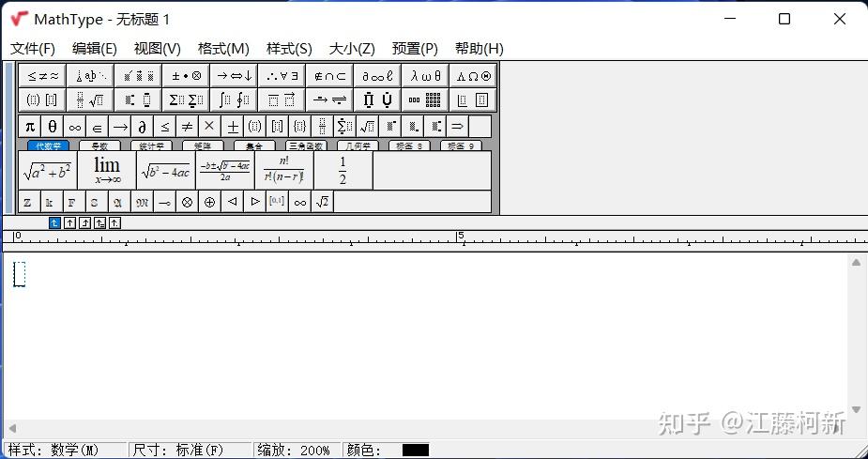
Task: Open the 样式(S) menu
Action: point(289,49)
